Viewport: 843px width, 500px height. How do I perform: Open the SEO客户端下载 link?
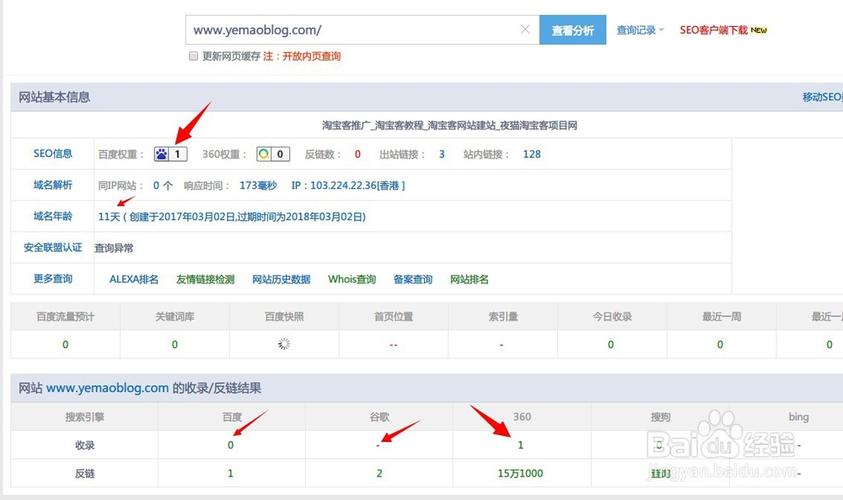coord(713,30)
